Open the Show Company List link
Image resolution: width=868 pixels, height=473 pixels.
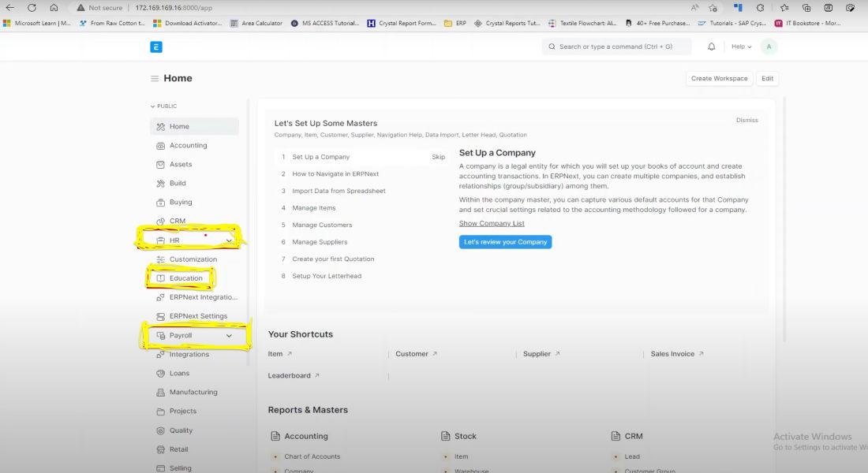tap(492, 224)
